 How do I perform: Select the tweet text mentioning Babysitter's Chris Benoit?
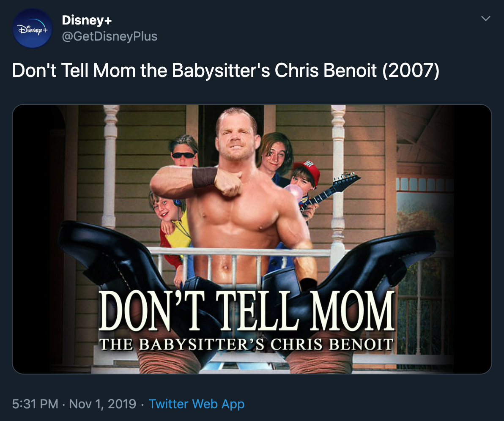[x=226, y=71]
